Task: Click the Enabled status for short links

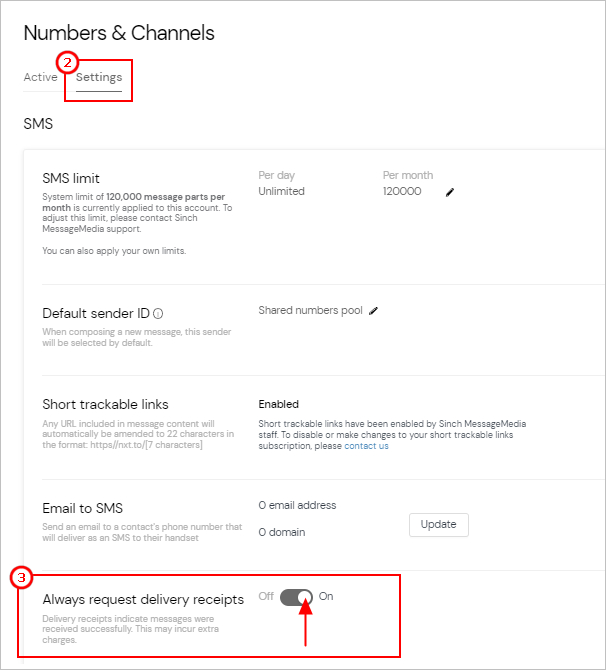Action: pyautogui.click(x=278, y=405)
